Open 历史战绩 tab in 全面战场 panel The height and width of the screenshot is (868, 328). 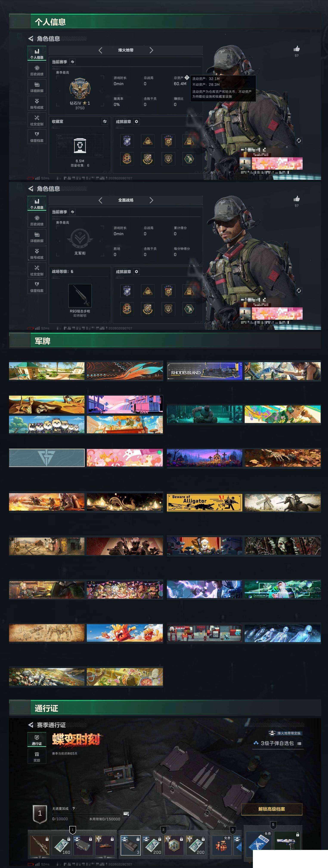point(37,220)
